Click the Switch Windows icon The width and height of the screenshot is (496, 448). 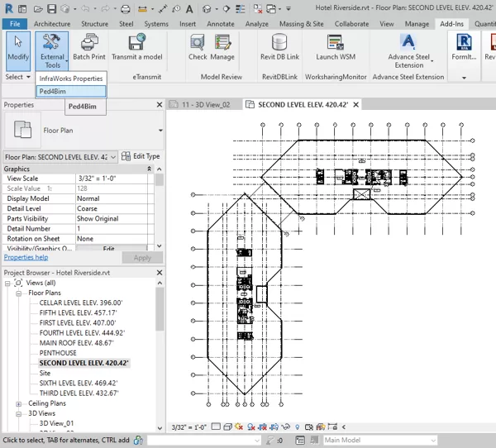point(271,9)
